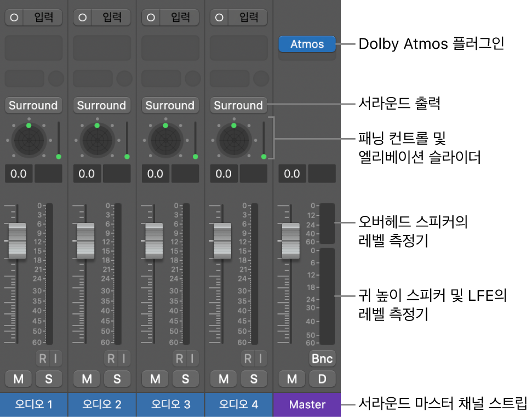This screenshot has width=532, height=417.
Task: Mute the 오디오 3 channel
Action: [155, 379]
